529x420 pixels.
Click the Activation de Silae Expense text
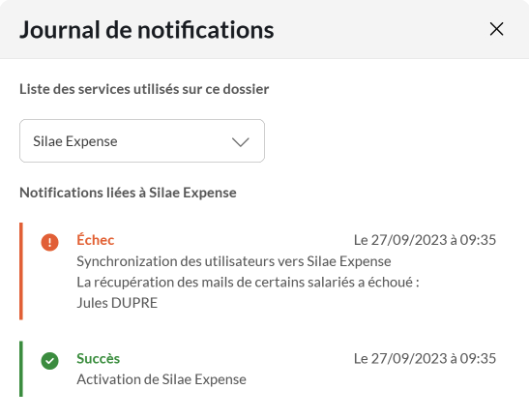162,379
